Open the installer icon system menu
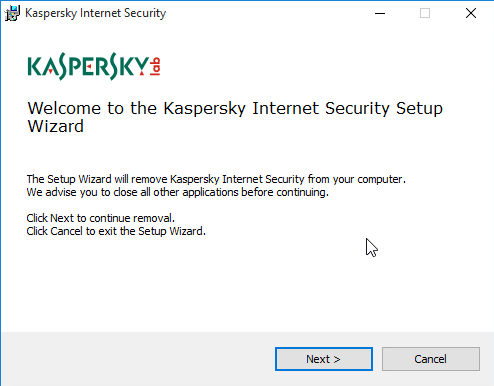This screenshot has width=494, height=386. [12, 13]
